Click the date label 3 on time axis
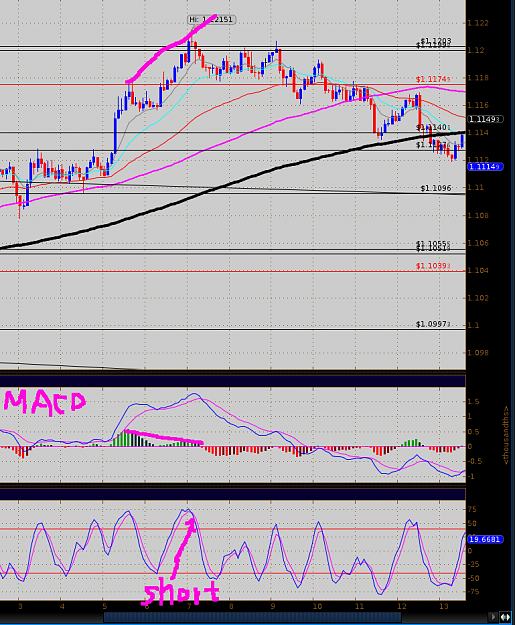Screen dimensions: 515x625 [x=20, y=606]
